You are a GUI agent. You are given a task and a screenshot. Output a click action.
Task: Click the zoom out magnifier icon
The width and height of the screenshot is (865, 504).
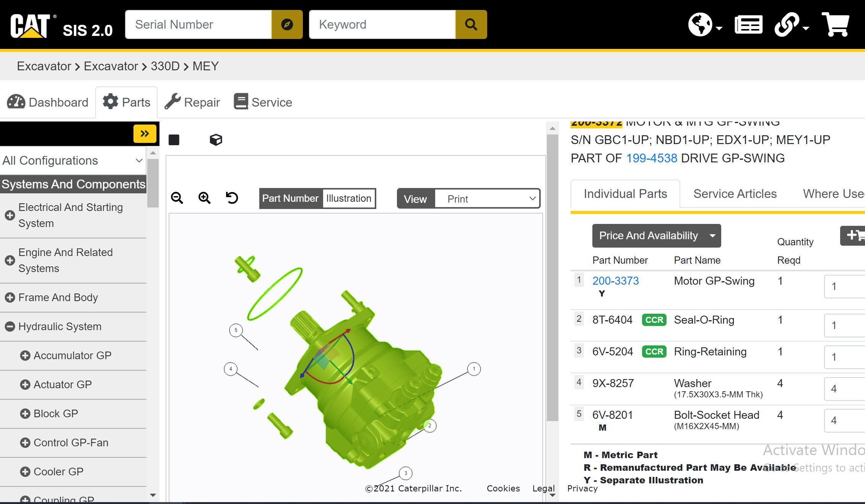177,198
